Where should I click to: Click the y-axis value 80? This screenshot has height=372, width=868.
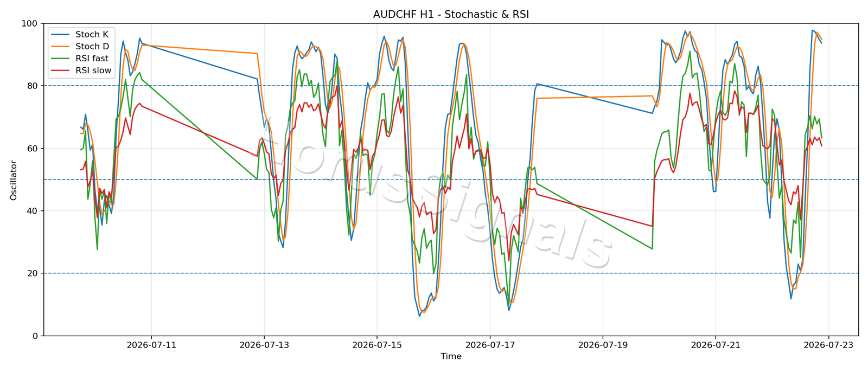tap(33, 86)
